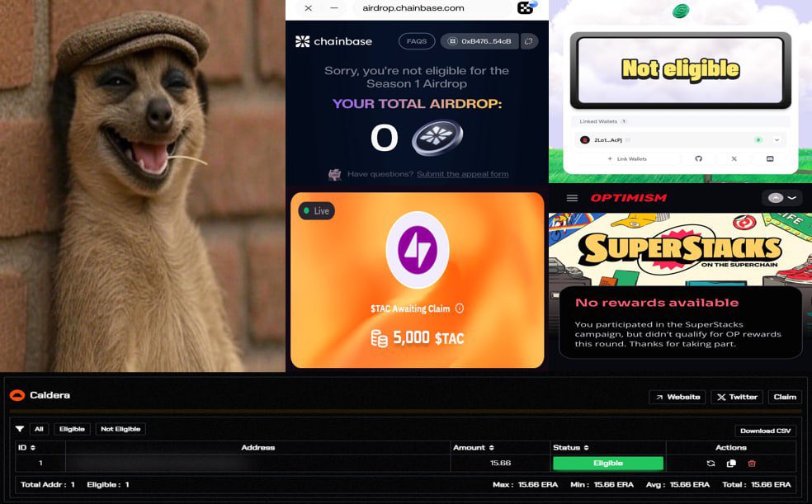The image size is (812, 504).
Task: Copy the 2Lo1...AcPj wallet address icon
Action: [628, 140]
